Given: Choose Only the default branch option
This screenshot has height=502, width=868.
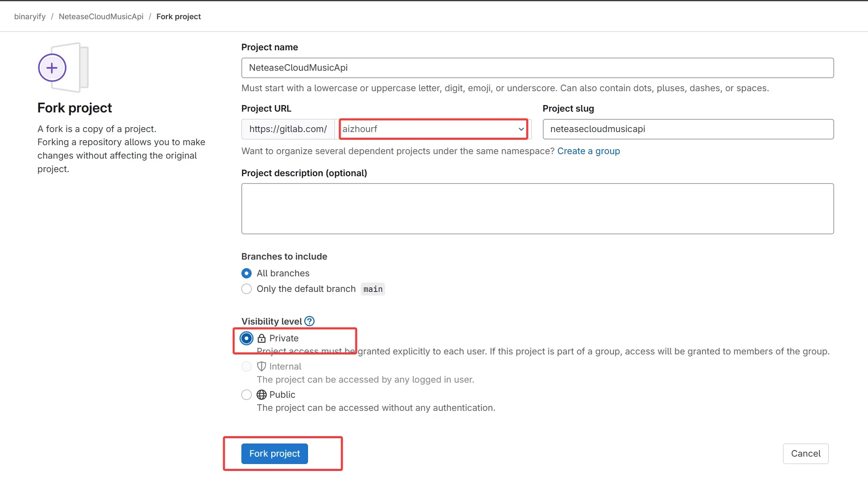Looking at the screenshot, I should [246, 289].
